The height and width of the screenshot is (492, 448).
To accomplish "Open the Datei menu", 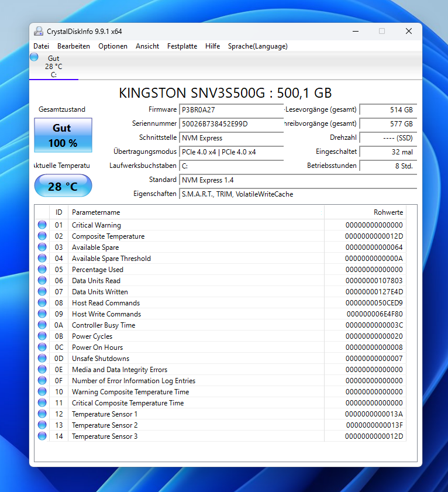I will tap(41, 46).
